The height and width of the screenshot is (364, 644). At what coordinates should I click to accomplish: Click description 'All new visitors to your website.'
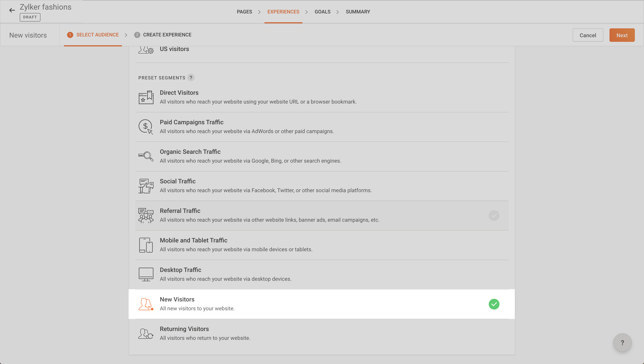(x=197, y=308)
